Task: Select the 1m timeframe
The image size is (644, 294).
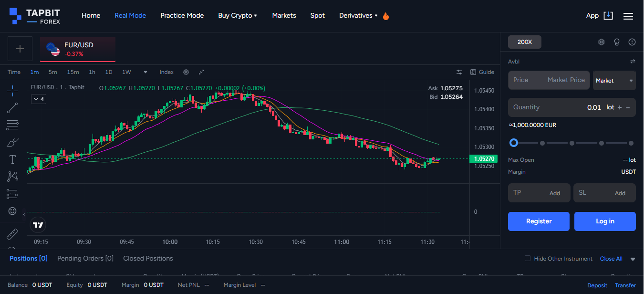Action: click(34, 72)
